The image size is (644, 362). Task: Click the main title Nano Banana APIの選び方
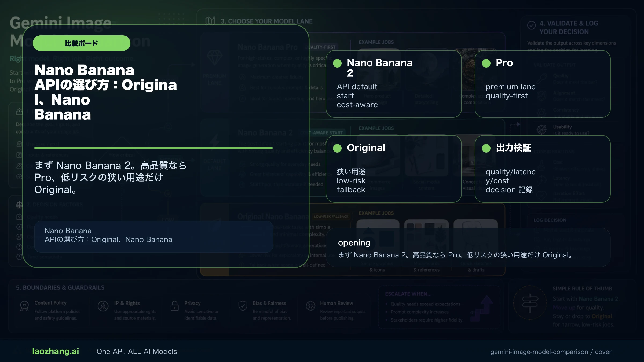(x=106, y=92)
